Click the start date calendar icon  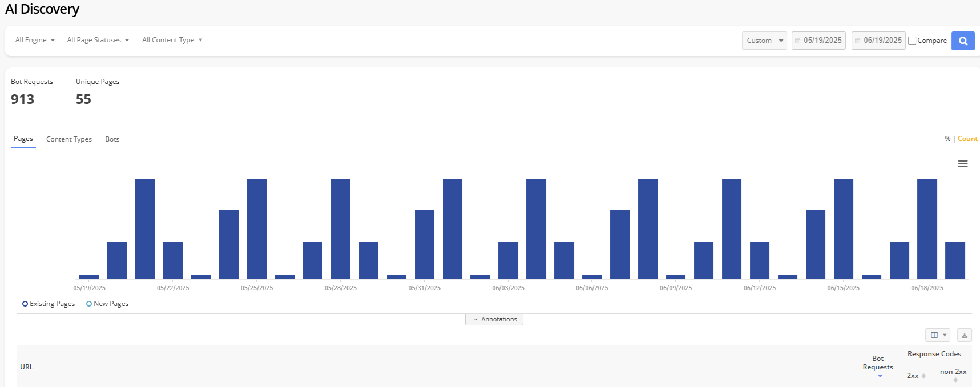(x=797, y=41)
